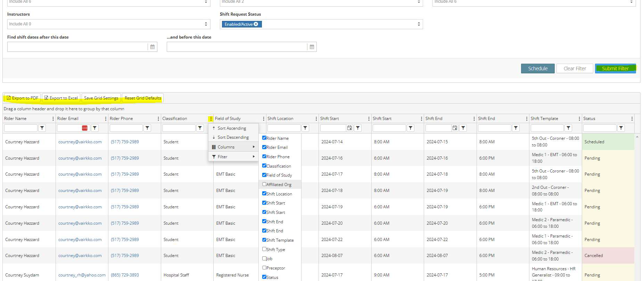This screenshot has height=281, width=644.
Task: Open Classification column menu dots
Action: click(210, 119)
